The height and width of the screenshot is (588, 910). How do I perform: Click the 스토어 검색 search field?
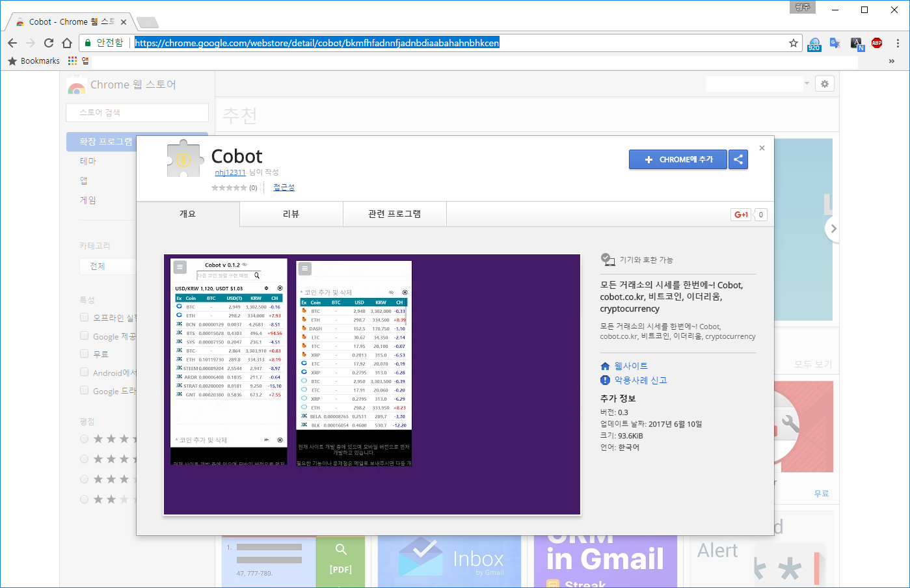pyautogui.click(x=137, y=113)
